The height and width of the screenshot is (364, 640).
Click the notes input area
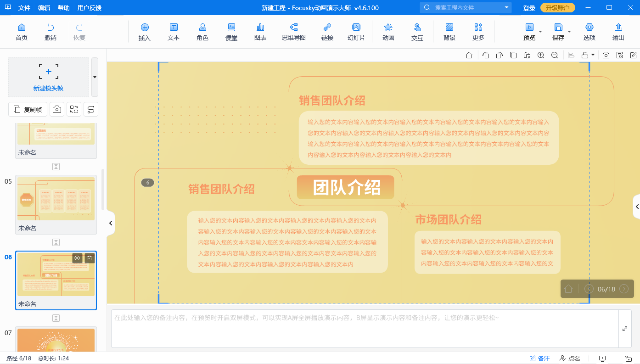pyautogui.click(x=365, y=329)
